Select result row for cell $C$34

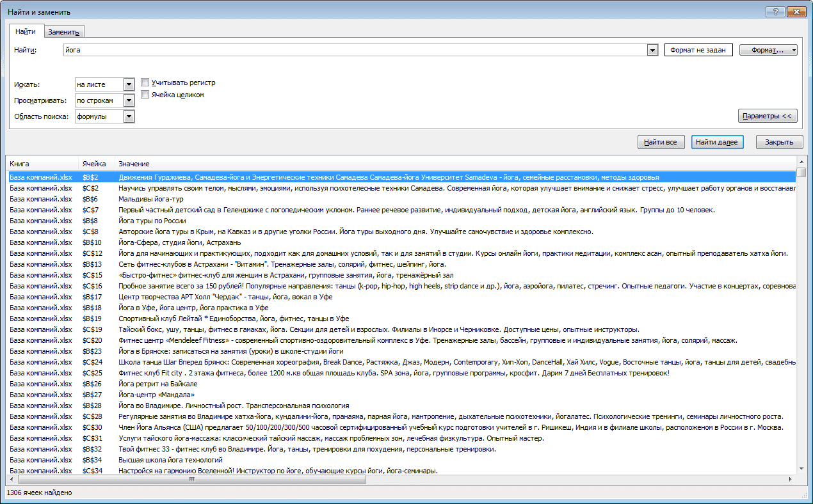[401, 471]
